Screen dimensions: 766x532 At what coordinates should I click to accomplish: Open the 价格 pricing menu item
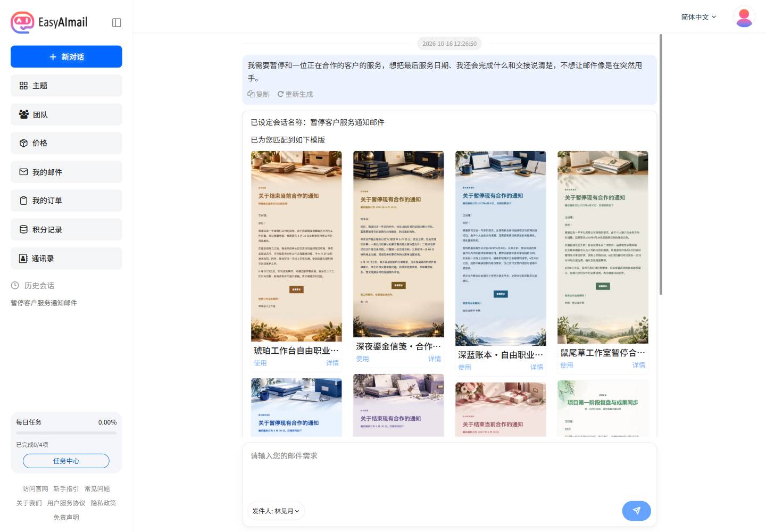pyautogui.click(x=66, y=143)
